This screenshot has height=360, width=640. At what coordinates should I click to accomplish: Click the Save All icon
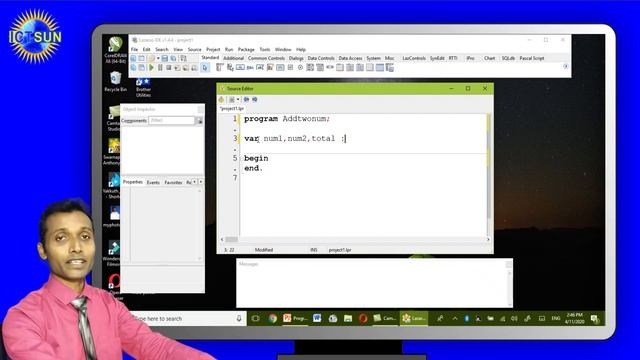(x=173, y=58)
